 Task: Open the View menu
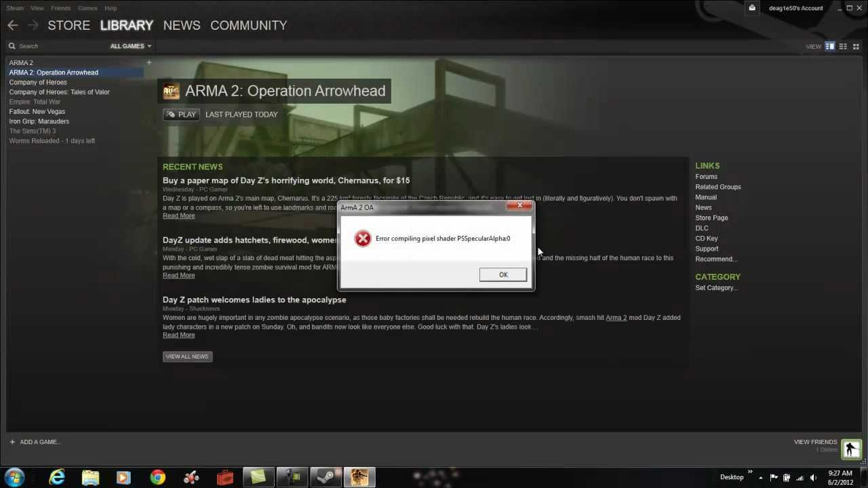pyautogui.click(x=37, y=8)
